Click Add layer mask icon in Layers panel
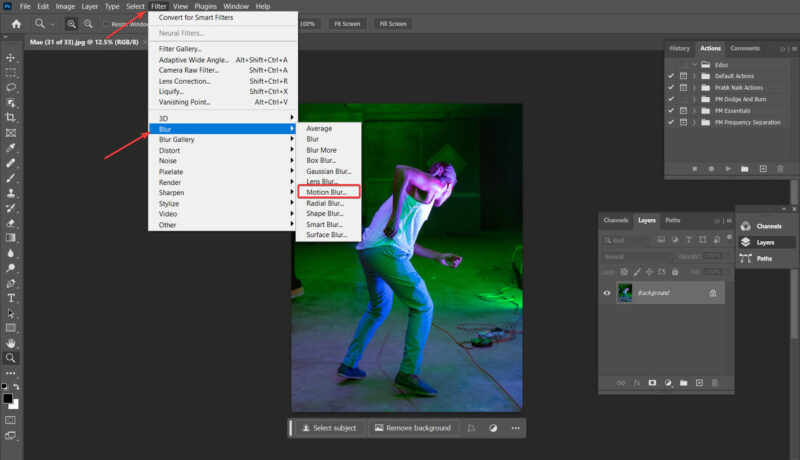 point(652,382)
